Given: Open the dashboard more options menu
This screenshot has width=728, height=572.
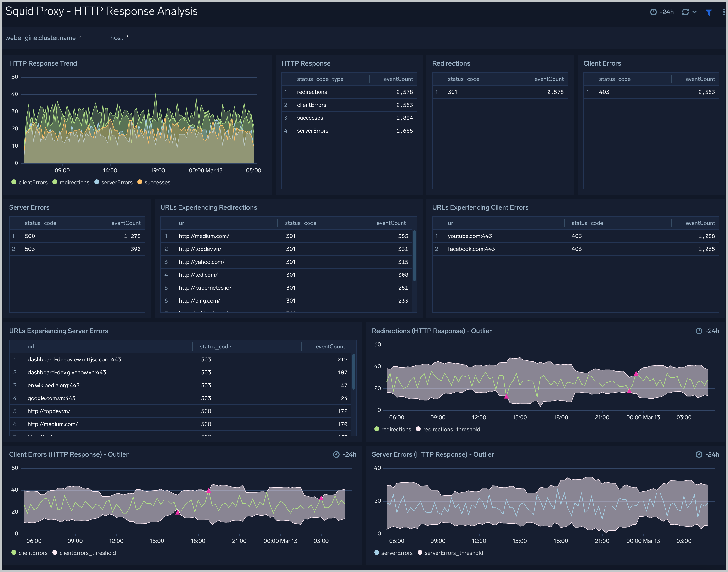Looking at the screenshot, I should pos(724,12).
